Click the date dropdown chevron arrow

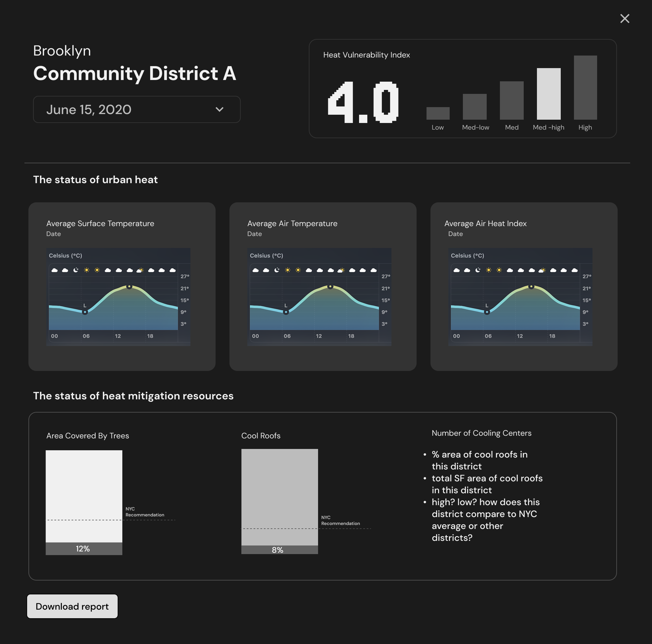click(219, 109)
